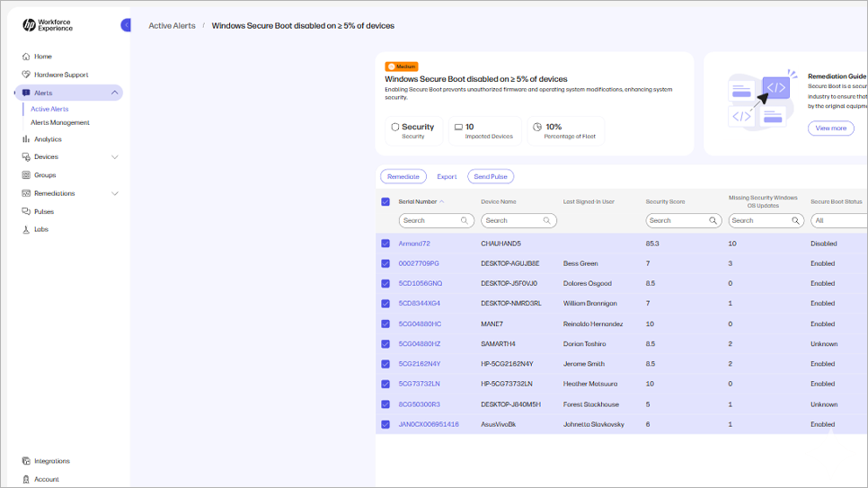Uncheck the 5CG04880HC row checkbox
Viewport: 868px width, 488px height.
pyautogui.click(x=385, y=324)
